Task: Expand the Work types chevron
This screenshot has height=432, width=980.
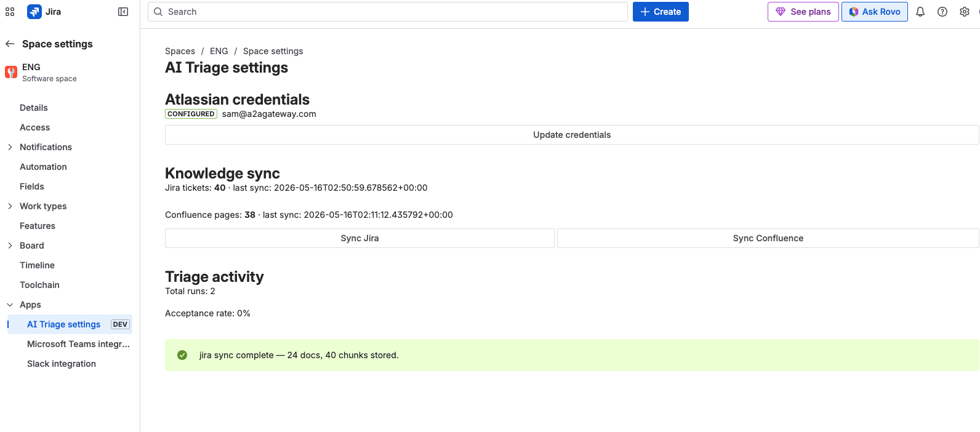Action: (10, 206)
